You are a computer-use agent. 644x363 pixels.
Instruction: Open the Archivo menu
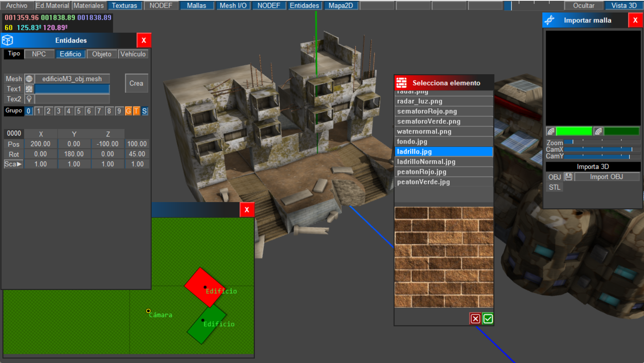point(17,6)
